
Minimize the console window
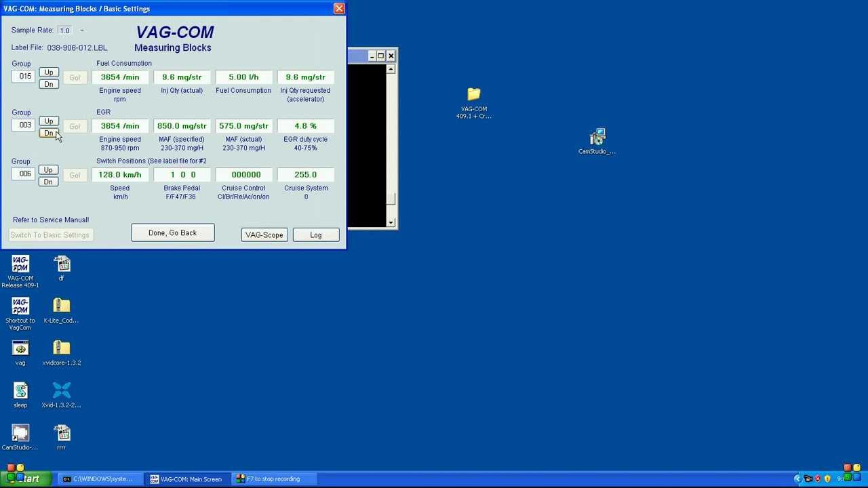(372, 56)
